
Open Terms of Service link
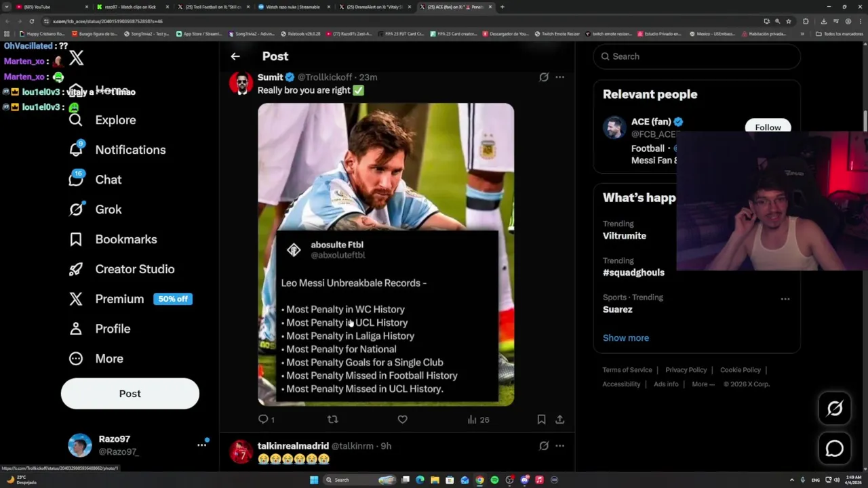pos(627,370)
